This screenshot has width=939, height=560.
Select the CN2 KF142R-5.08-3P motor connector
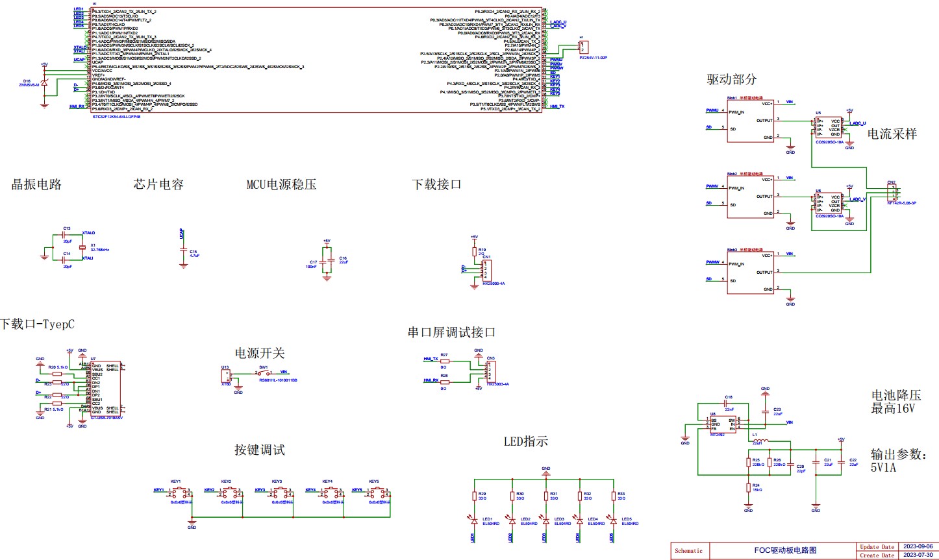[894, 193]
